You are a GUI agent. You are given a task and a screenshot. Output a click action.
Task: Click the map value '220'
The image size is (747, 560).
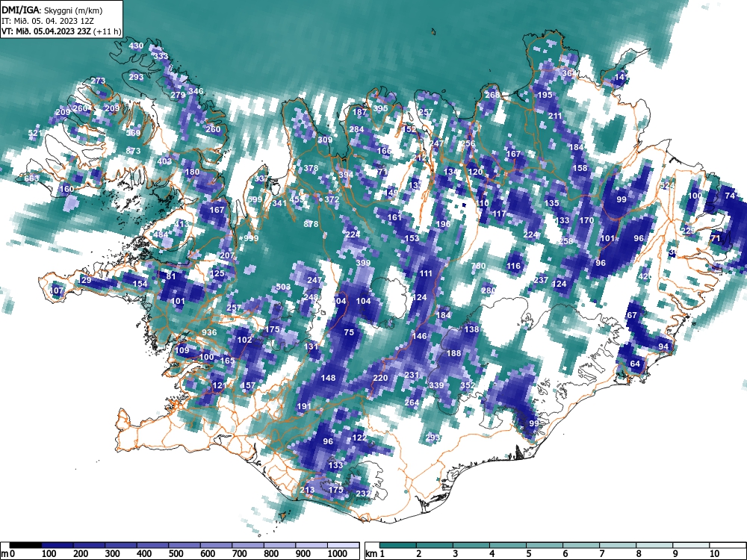point(380,378)
